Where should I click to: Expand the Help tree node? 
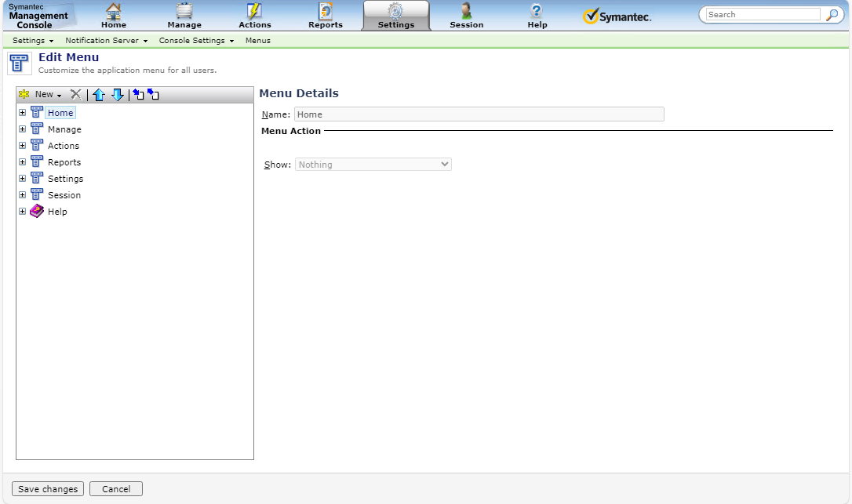[22, 212]
